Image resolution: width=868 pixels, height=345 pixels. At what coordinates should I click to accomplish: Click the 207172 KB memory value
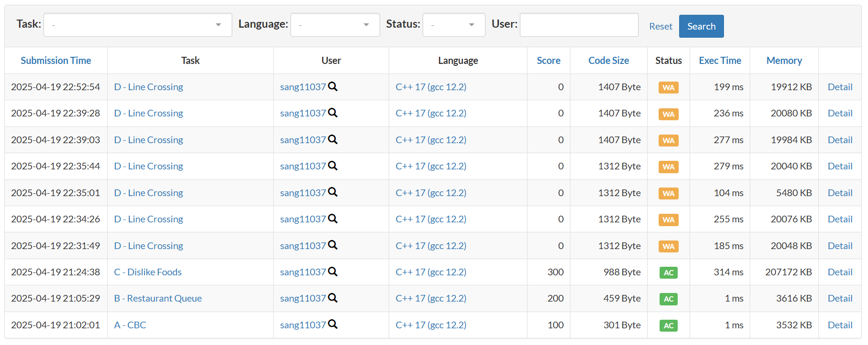click(788, 272)
